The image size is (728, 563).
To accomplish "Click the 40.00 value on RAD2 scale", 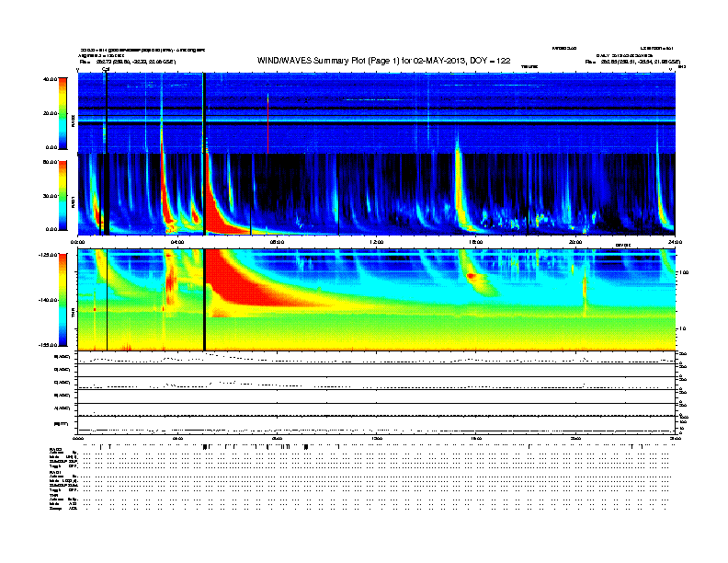I will [50, 79].
